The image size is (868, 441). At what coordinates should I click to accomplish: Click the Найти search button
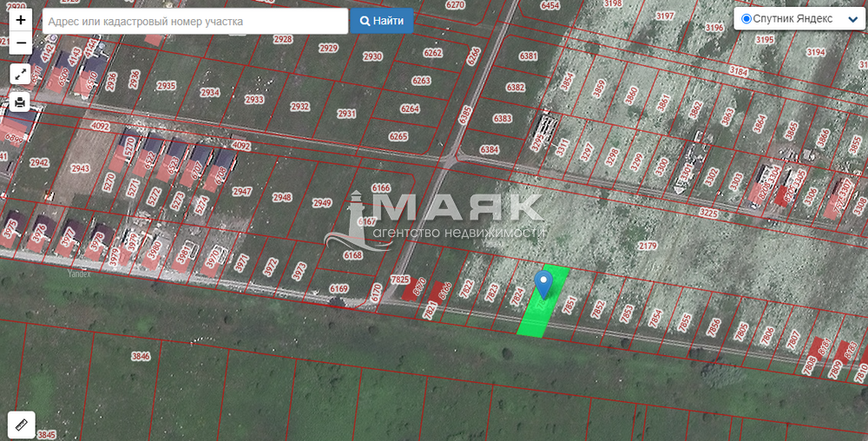[381, 21]
